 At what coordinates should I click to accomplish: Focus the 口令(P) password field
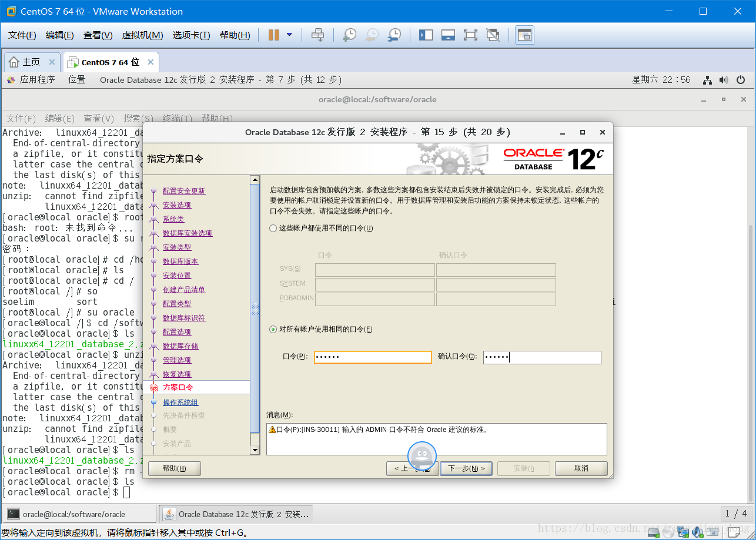(373, 357)
